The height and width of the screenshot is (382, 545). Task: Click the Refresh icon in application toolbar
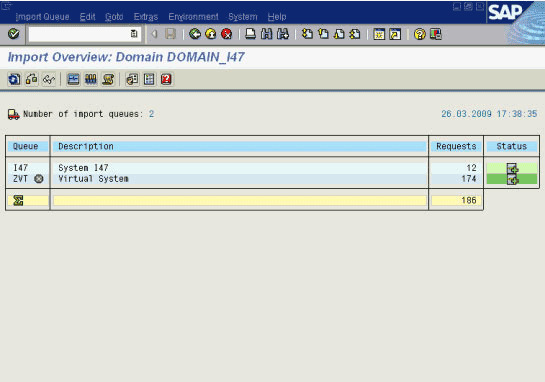point(14,79)
